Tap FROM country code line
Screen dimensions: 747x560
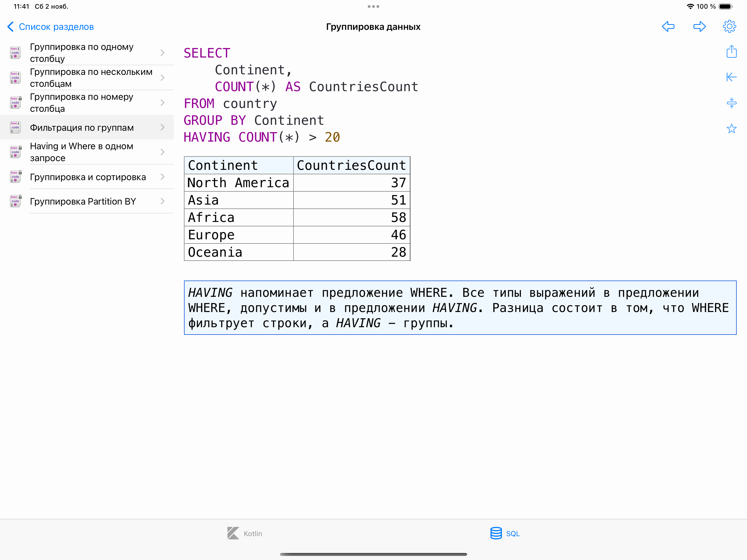[230, 103]
